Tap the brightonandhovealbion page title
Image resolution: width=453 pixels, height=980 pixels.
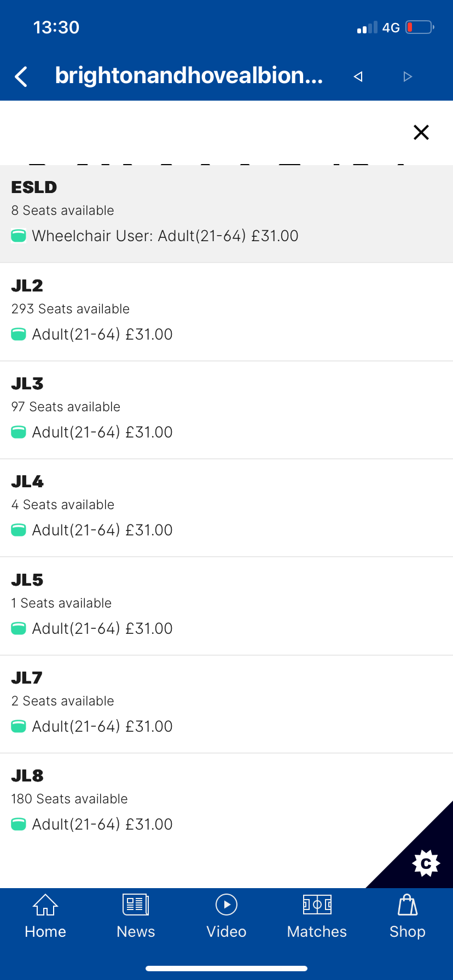pyautogui.click(x=189, y=75)
